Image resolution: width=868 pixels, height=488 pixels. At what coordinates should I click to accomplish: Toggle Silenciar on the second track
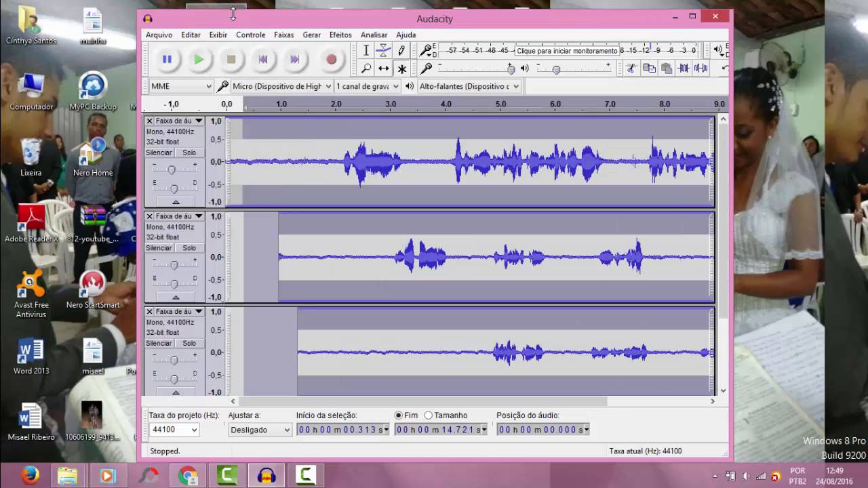(159, 248)
